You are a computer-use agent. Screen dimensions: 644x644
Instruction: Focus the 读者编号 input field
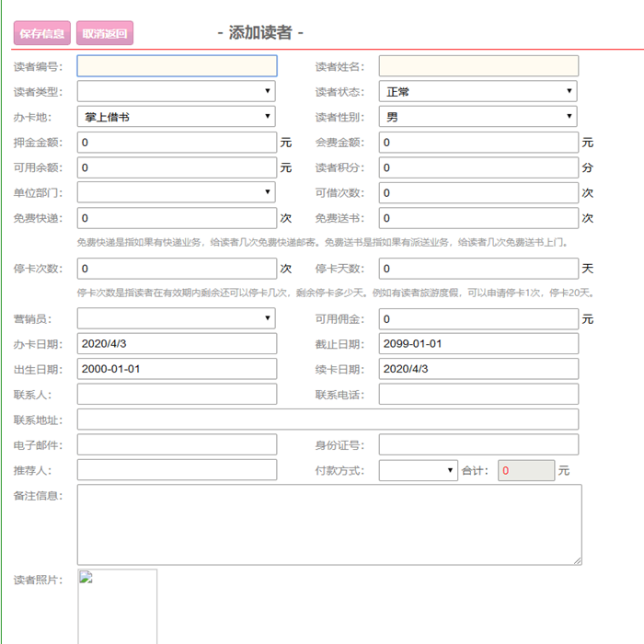(177, 65)
